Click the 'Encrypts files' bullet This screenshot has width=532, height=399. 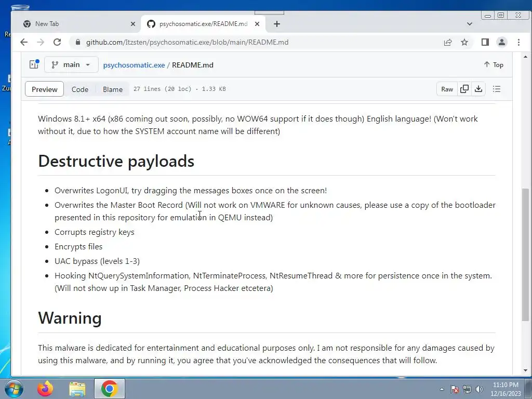click(x=78, y=247)
